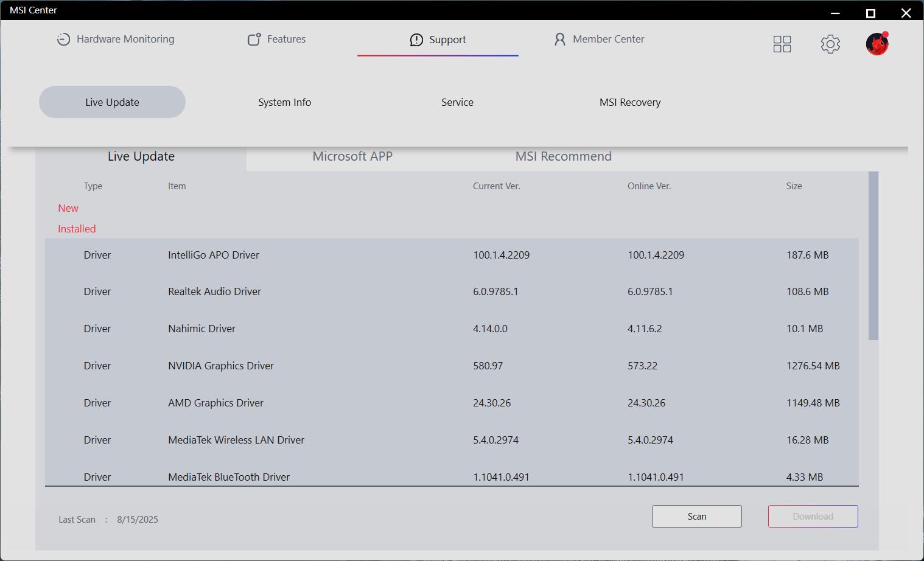Switch to the MSI Recommend tab
The image size is (924, 561).
click(x=564, y=156)
